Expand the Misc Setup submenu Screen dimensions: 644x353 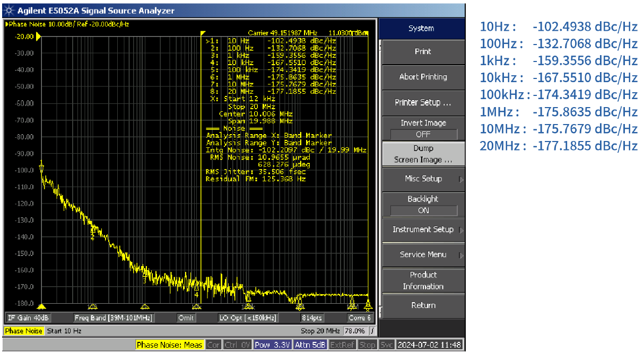click(423, 179)
